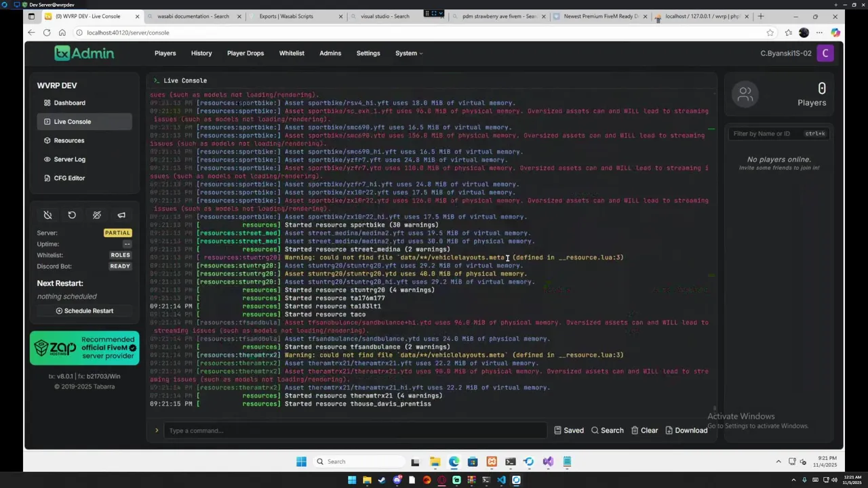Viewport: 868px width, 488px height.
Task: Switch to Newest Premium FiveM tab
Action: 600,16
